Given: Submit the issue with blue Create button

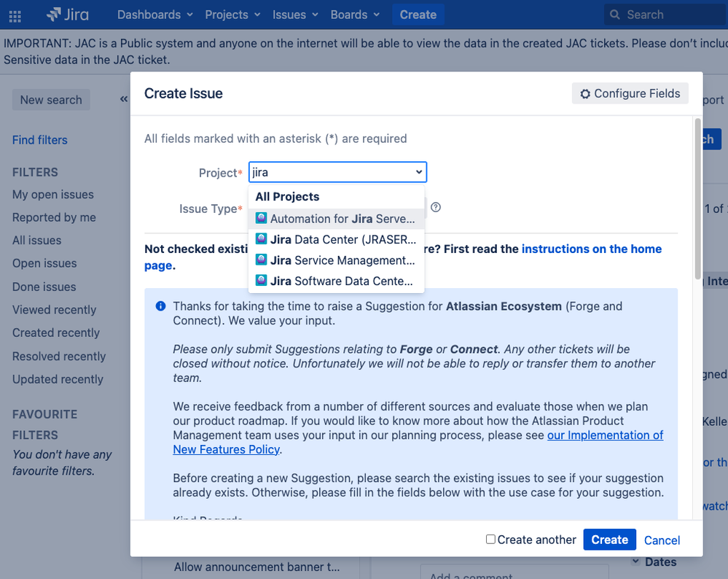Looking at the screenshot, I should click(x=609, y=540).
